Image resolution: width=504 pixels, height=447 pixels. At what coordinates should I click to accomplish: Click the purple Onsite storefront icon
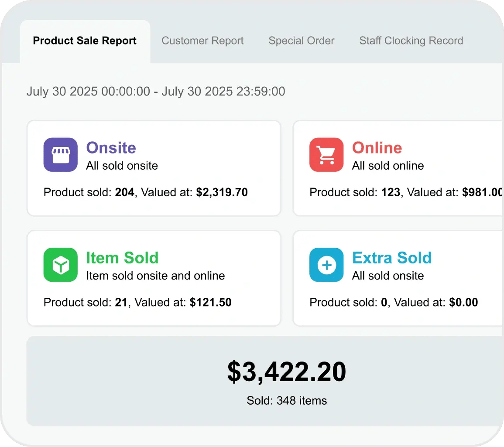[x=61, y=155]
